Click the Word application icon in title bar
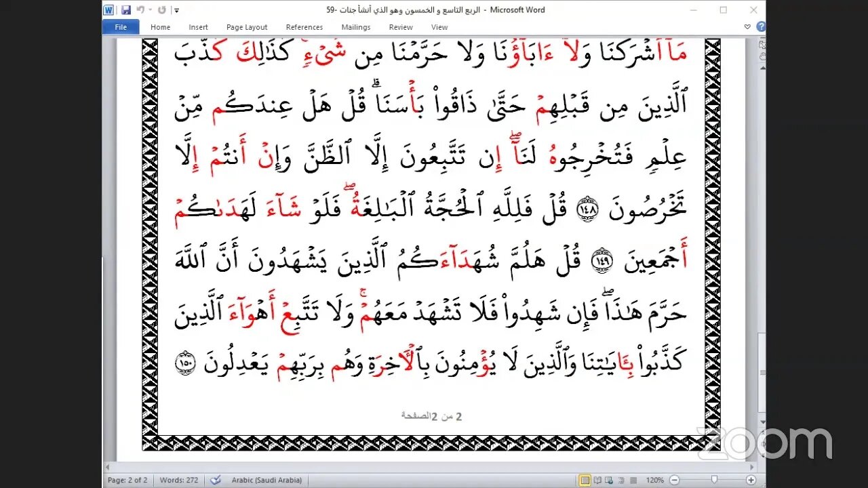 pos(109,10)
